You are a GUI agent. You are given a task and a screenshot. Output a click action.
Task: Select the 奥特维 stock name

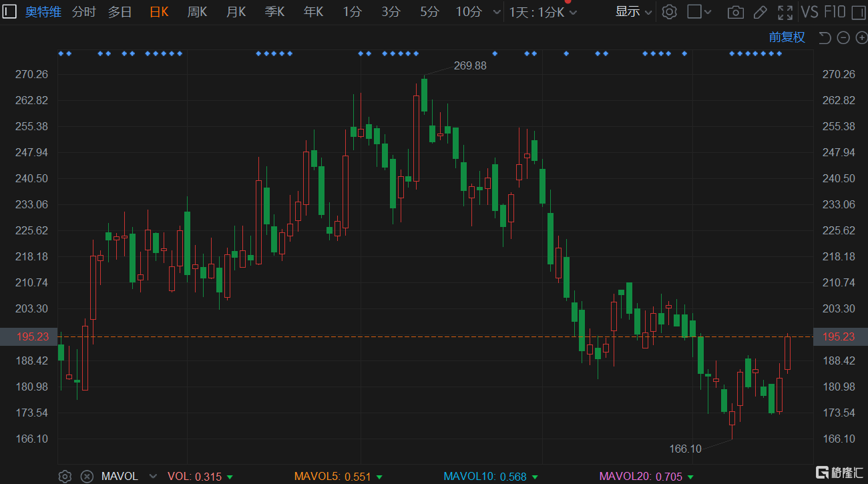[x=43, y=11]
